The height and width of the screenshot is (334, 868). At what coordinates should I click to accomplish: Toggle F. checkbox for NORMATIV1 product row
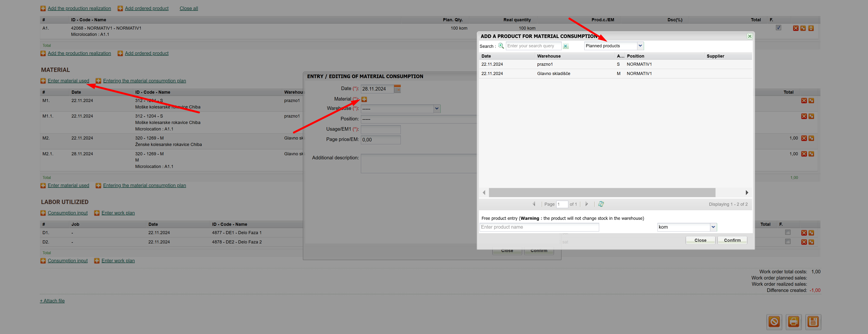point(778,28)
